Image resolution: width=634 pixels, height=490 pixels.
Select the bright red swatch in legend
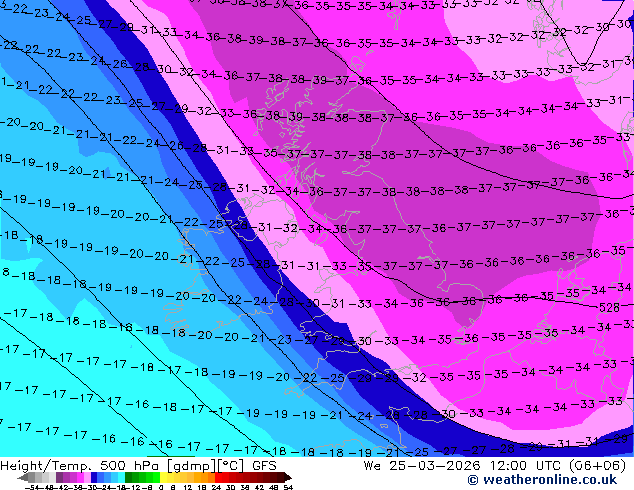click(218, 477)
